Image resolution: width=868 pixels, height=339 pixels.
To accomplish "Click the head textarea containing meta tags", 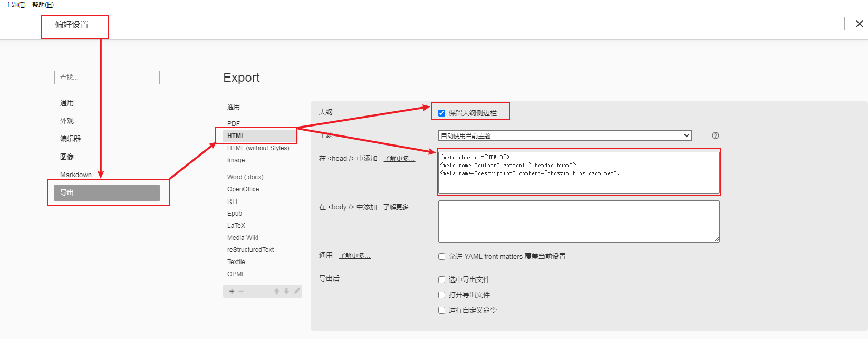I will coord(579,173).
